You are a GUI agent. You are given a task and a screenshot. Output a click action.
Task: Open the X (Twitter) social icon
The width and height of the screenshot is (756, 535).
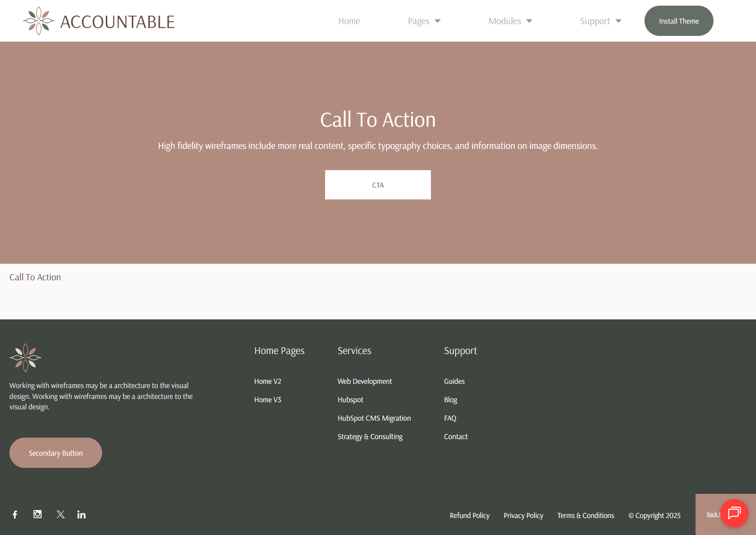(60, 514)
